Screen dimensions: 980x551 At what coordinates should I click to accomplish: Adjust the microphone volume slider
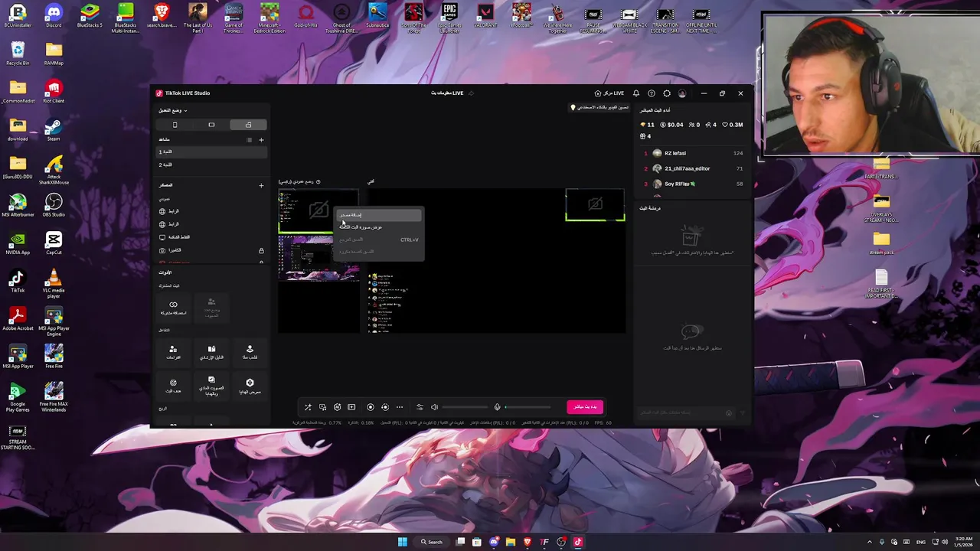pyautogui.click(x=528, y=407)
